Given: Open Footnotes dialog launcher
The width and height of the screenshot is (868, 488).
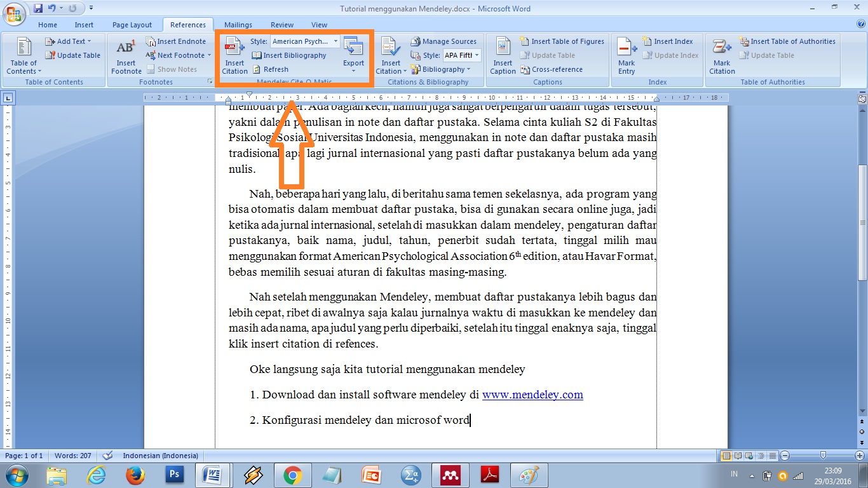Looking at the screenshot, I should point(210,82).
